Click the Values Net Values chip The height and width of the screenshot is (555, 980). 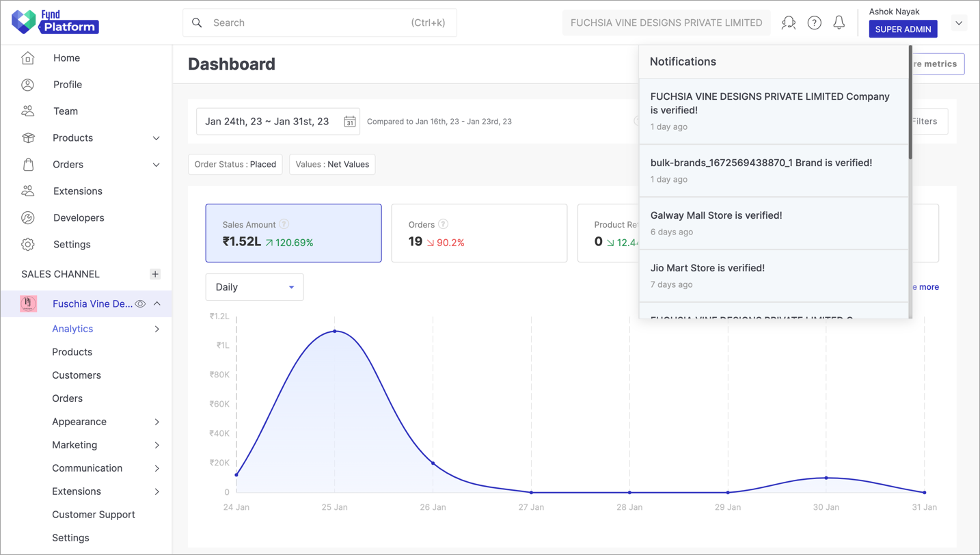click(332, 165)
